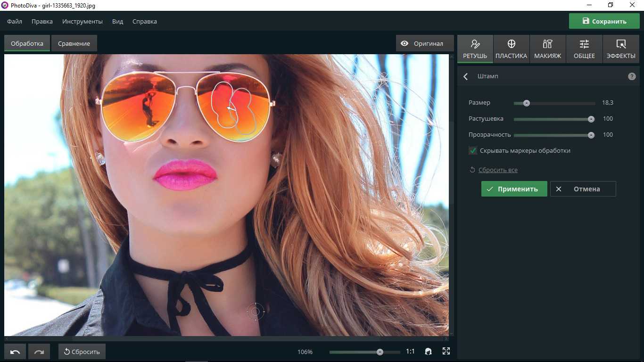Show original photo with Оригинал eye button
Image resolution: width=644 pixels, height=362 pixels.
423,43
